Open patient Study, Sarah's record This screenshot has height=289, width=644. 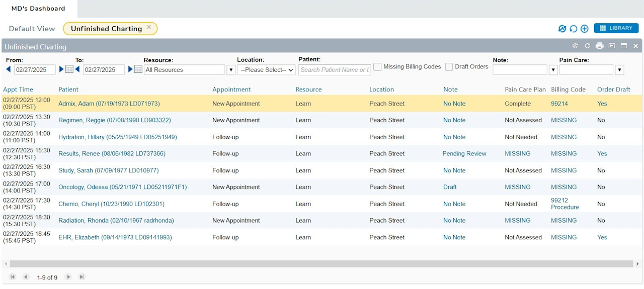point(109,170)
